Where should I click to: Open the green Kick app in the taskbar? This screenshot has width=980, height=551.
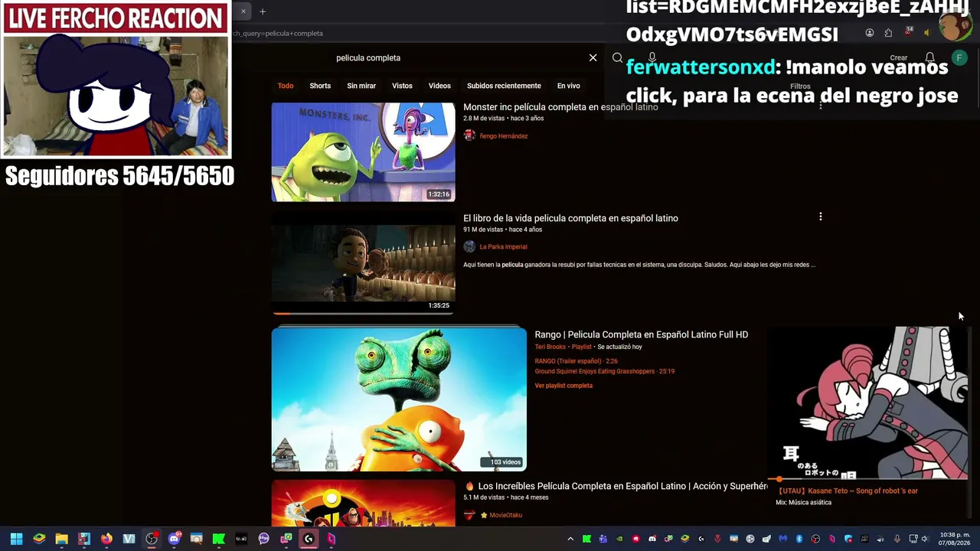[x=218, y=539]
